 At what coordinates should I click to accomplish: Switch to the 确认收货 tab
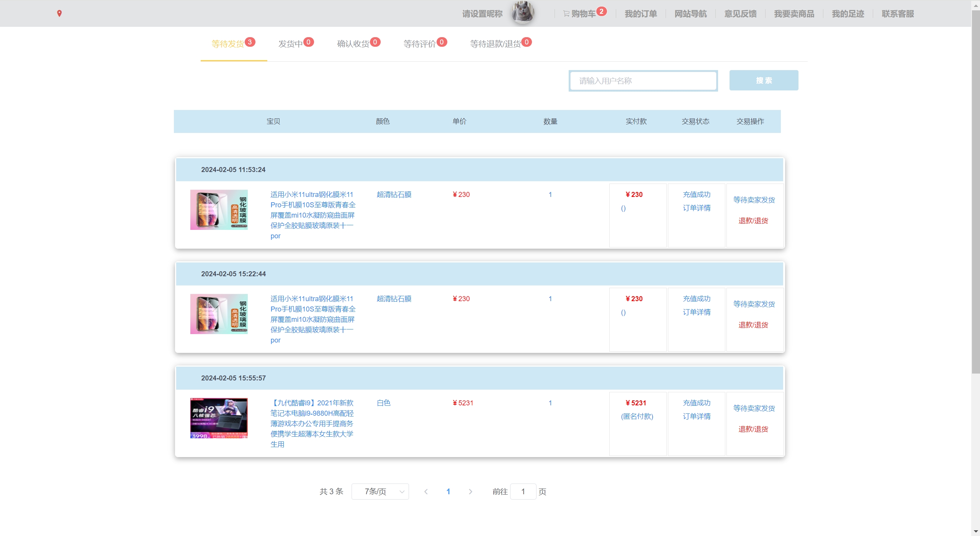pyautogui.click(x=353, y=44)
